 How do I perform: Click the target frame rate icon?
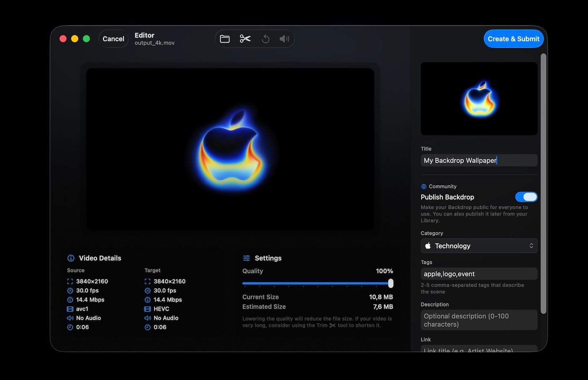tap(147, 291)
